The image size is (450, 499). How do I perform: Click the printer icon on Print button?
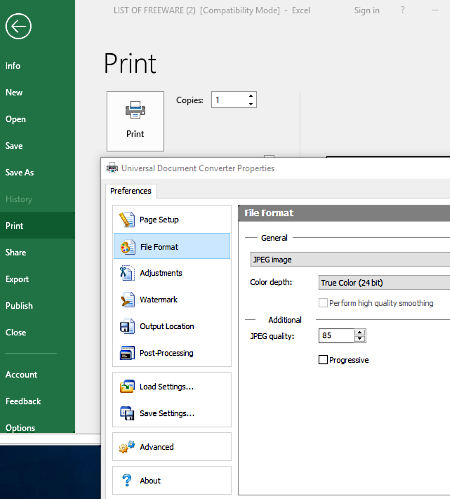pyautogui.click(x=135, y=110)
